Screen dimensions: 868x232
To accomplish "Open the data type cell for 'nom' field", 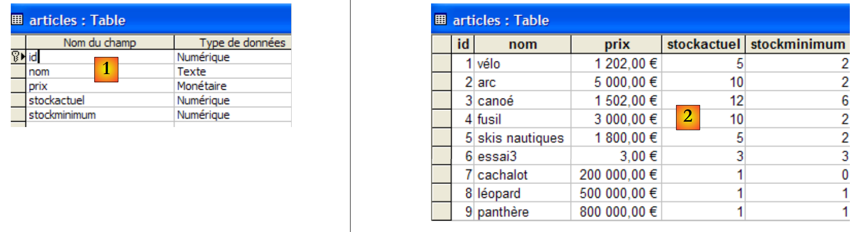I will click(233, 72).
